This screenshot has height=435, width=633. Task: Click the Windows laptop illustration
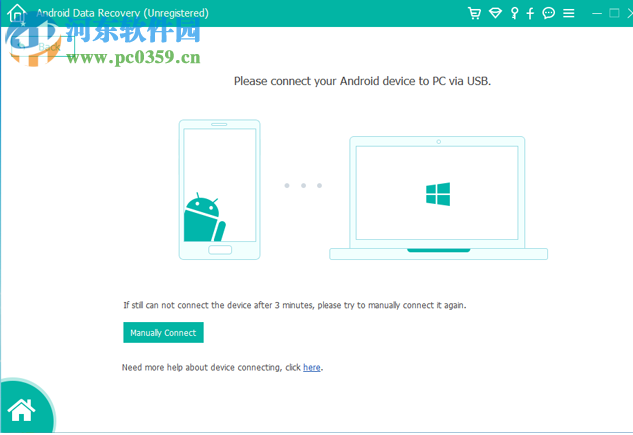coord(438,198)
